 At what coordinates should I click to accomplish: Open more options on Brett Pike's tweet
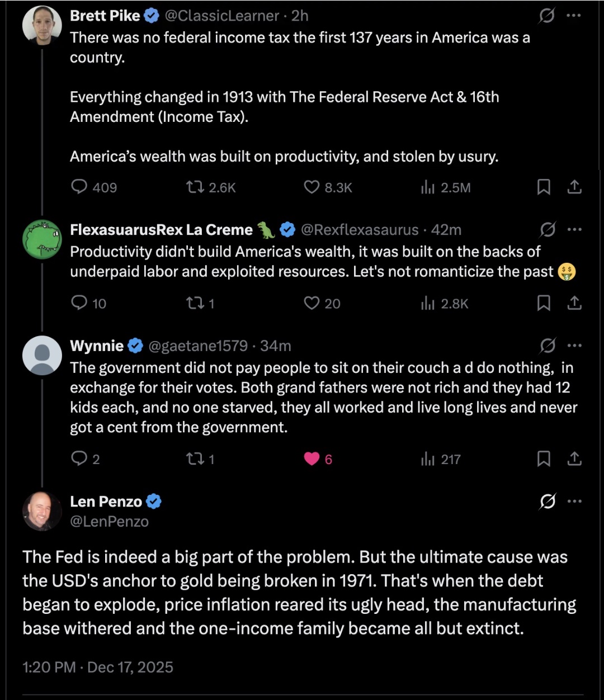click(574, 16)
